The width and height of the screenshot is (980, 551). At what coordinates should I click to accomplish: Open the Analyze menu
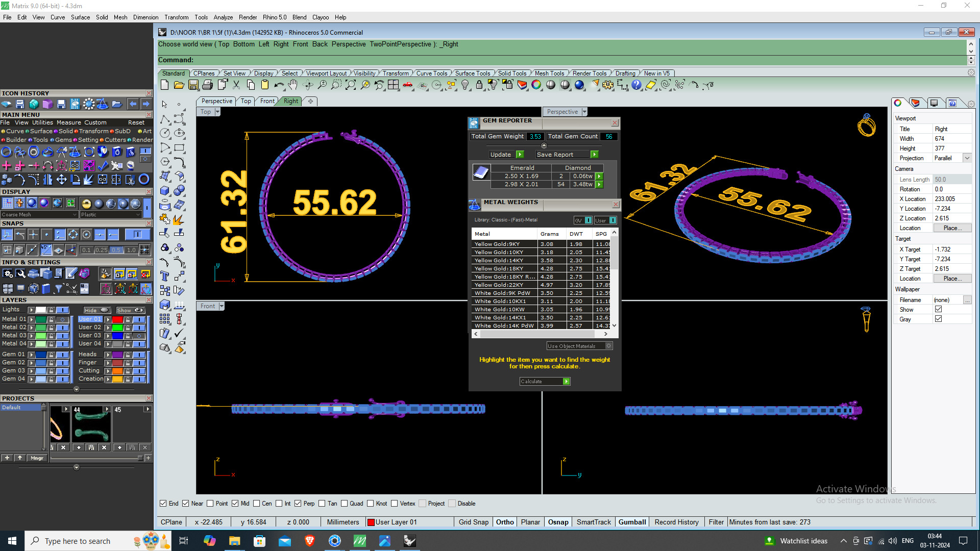coord(223,17)
